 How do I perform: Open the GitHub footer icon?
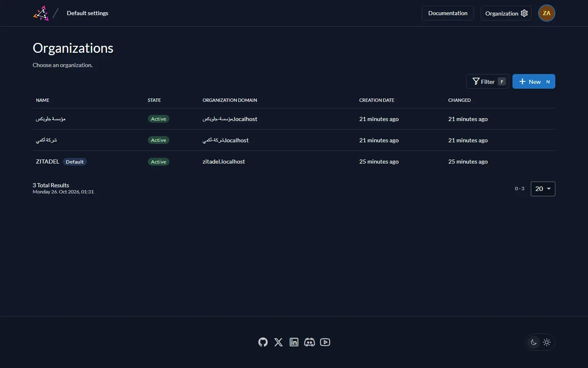(x=263, y=342)
